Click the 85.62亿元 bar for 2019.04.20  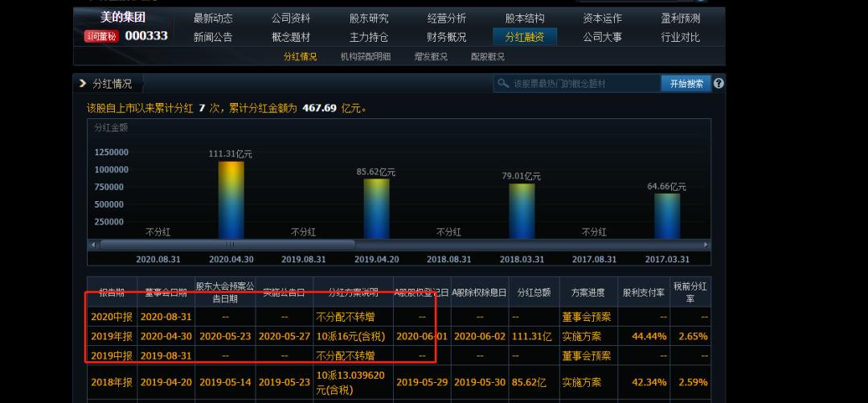coord(376,208)
